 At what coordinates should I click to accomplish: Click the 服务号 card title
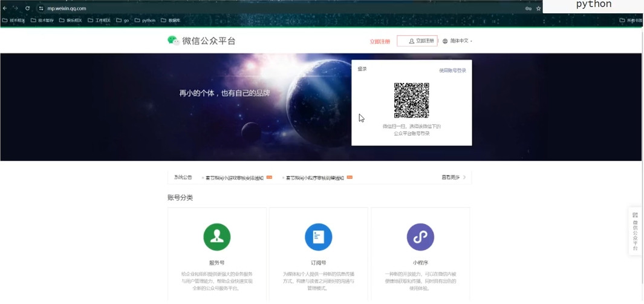(217, 262)
